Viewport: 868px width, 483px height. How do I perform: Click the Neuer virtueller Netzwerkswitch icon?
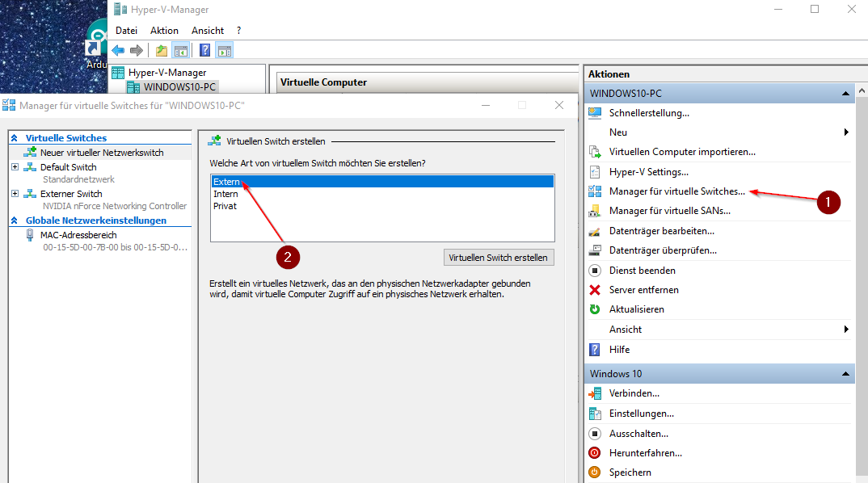[30, 152]
